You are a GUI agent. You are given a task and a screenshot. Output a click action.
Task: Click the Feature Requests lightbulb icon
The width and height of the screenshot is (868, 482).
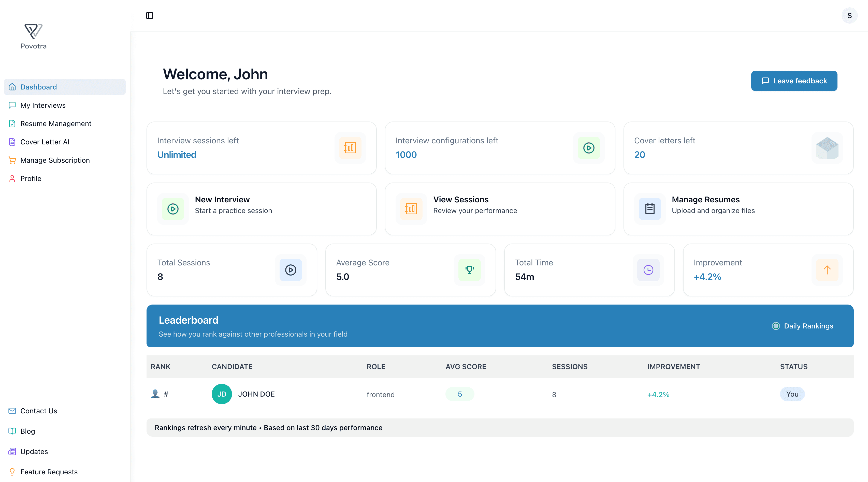click(12, 472)
